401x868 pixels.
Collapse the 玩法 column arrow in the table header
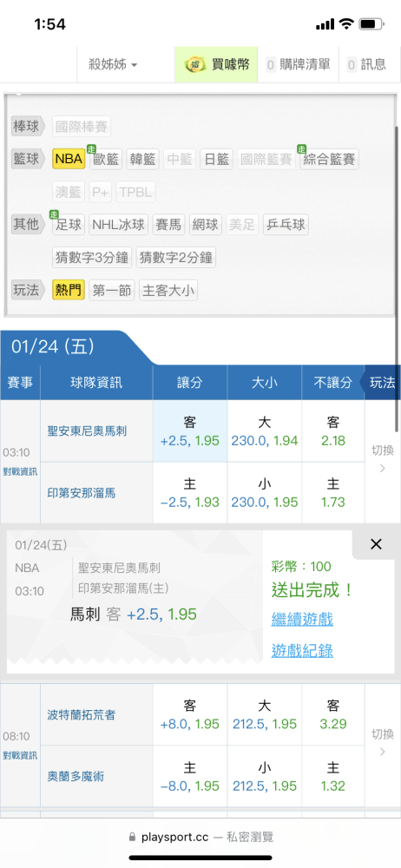381,383
